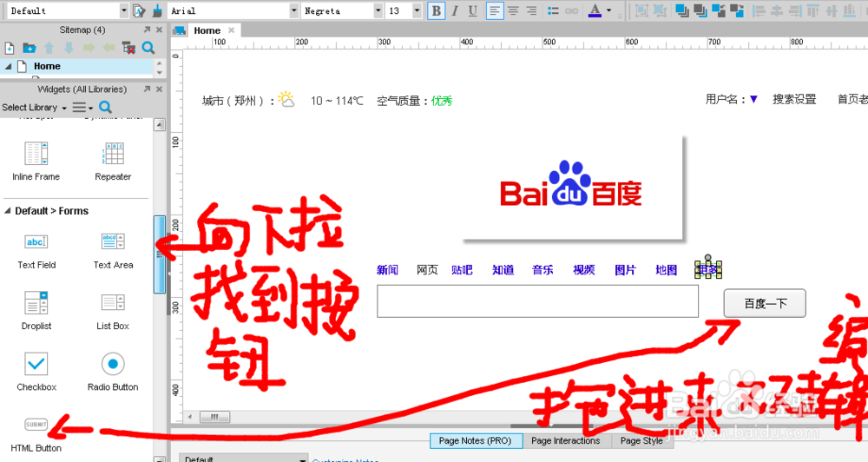
Task: Select the Checkbox widget
Action: [36, 372]
